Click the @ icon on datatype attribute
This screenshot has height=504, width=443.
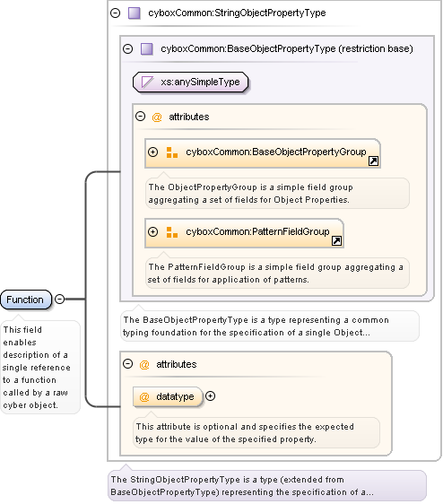click(x=144, y=396)
